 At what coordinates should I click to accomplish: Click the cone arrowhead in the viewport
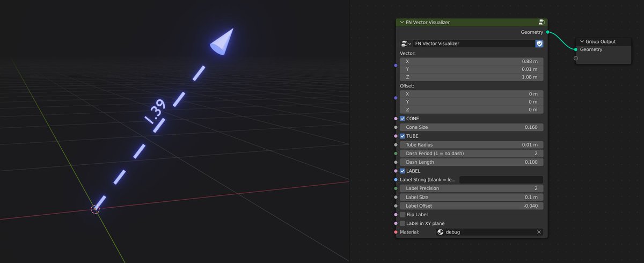tap(222, 42)
